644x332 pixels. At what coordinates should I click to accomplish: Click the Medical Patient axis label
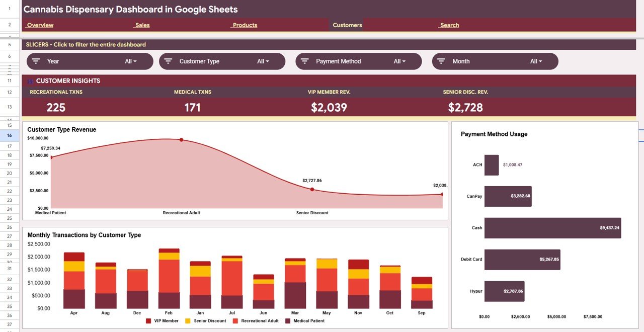point(50,213)
